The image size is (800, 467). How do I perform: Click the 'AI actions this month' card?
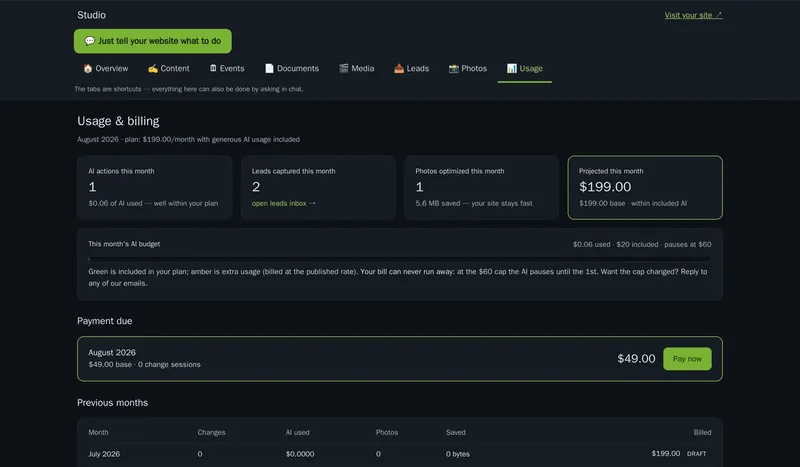click(x=155, y=187)
